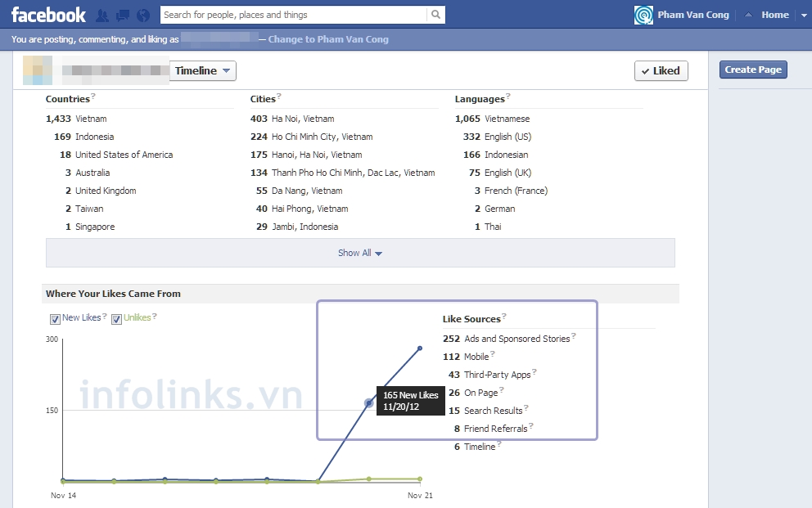The image size is (812, 508).
Task: Click Where Your Likes Came From heading
Action: click(x=114, y=294)
